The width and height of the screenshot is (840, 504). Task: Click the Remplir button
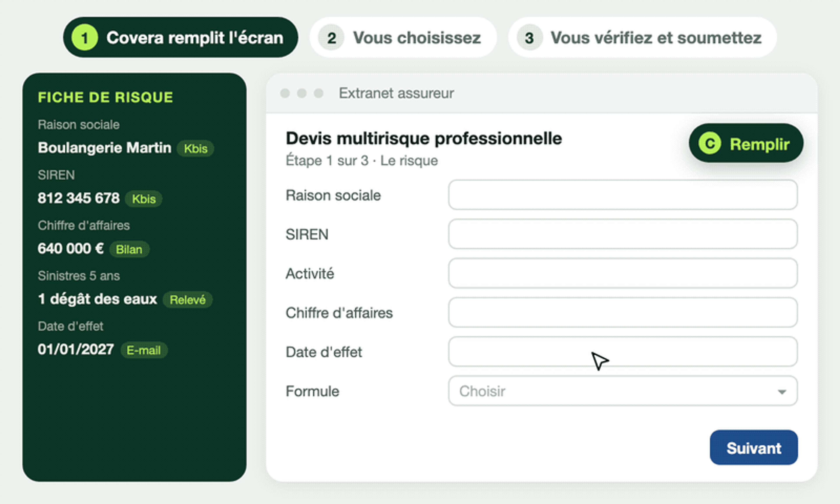click(746, 143)
